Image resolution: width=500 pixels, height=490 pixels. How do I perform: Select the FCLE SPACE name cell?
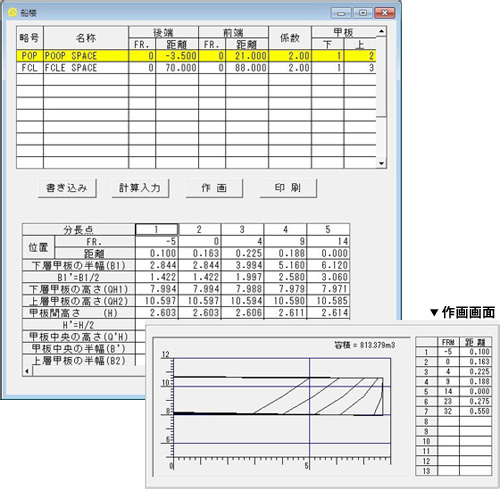tap(86, 68)
